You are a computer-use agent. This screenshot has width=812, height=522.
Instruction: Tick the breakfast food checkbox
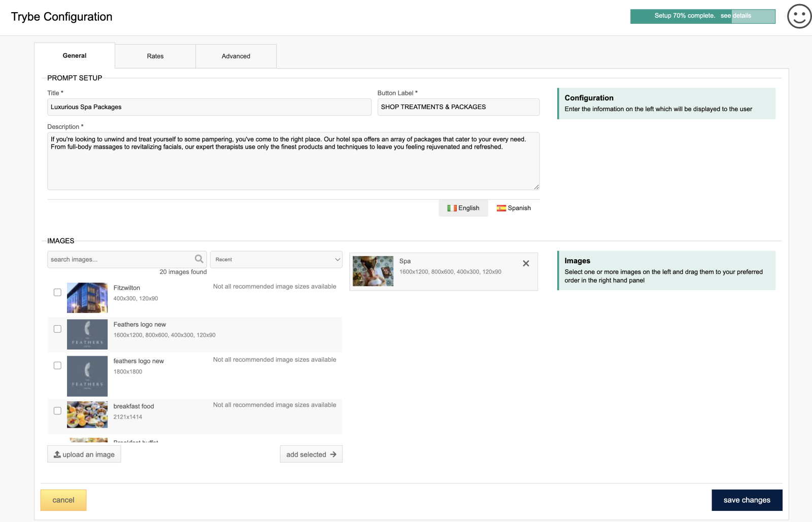coord(57,410)
